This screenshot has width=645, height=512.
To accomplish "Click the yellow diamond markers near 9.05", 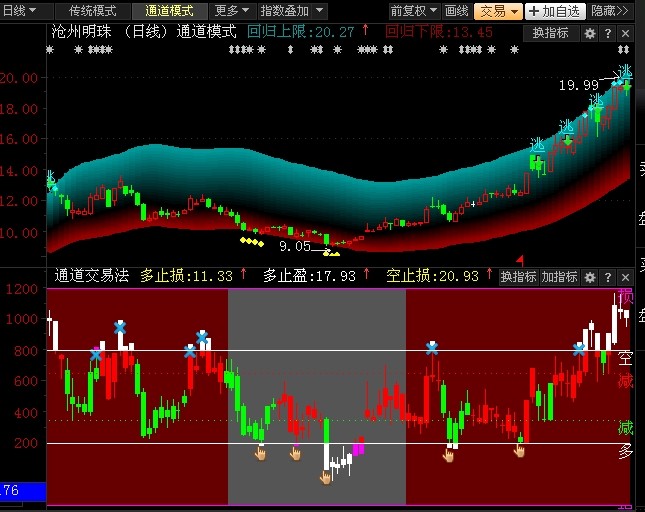I will click(x=332, y=254).
